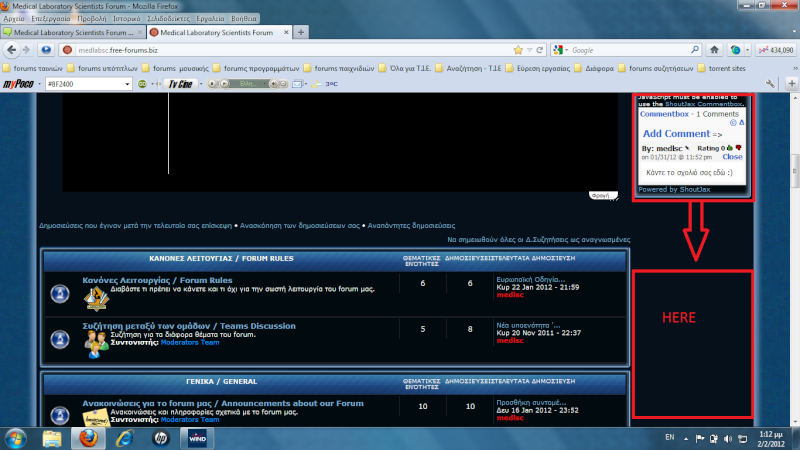Open the Εργαλεία menu
Image resolution: width=800 pixels, height=450 pixels.
[210, 18]
